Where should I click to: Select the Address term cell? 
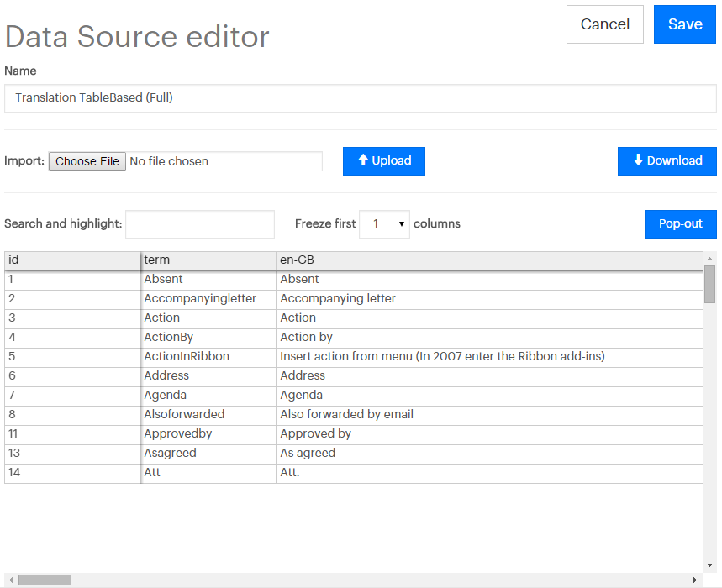[x=208, y=375]
